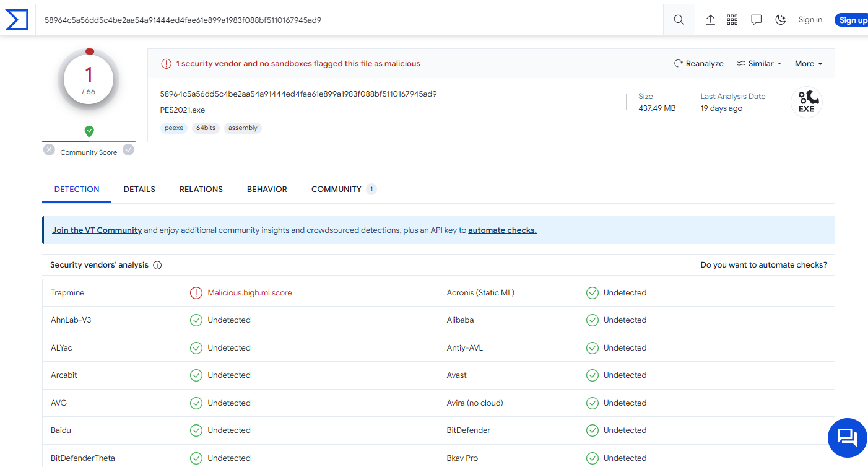Viewport: 868px width, 467px height.
Task: Click the VirusTotal logo icon
Action: click(17, 20)
